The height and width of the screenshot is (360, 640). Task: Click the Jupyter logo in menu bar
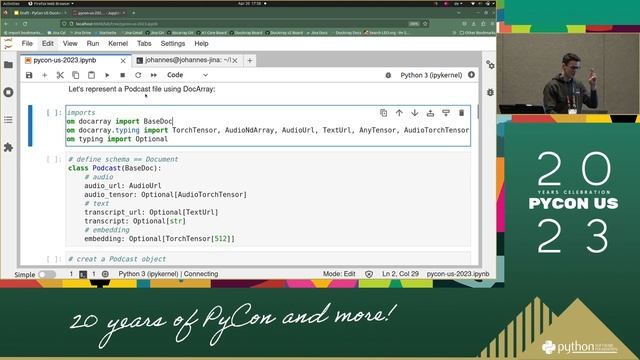(x=8, y=44)
